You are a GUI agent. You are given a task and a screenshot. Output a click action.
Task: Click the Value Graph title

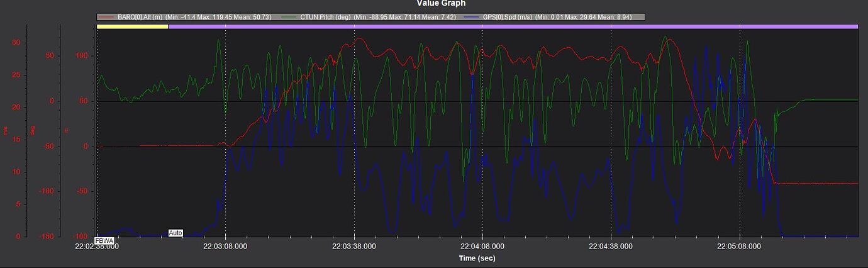point(440,4)
